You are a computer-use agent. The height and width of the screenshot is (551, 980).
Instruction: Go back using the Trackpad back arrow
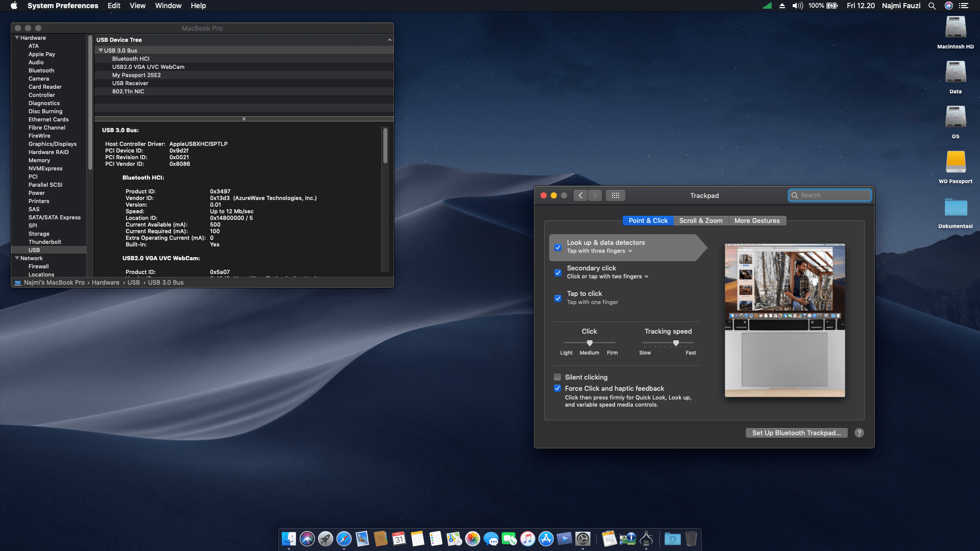pyautogui.click(x=580, y=195)
